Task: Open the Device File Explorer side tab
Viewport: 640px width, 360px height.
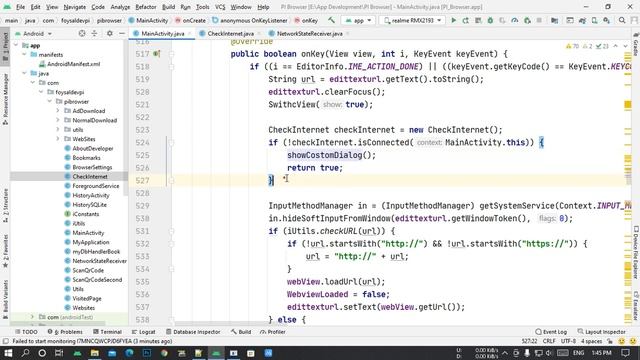Action: (636, 253)
